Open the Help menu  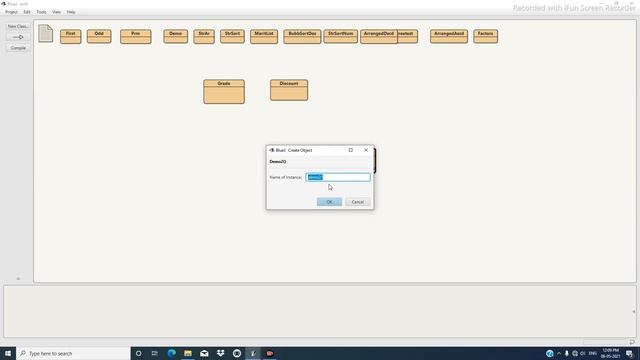tap(71, 12)
